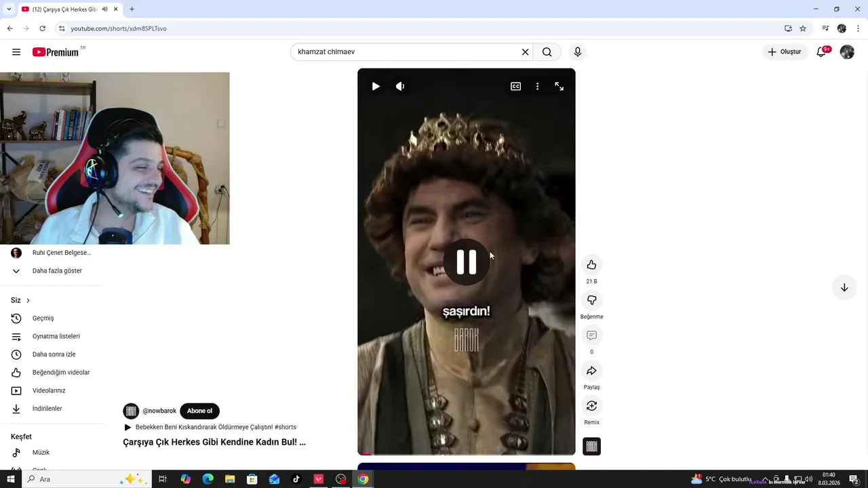
Task: Go back in Chrome
Action: coord(9,28)
